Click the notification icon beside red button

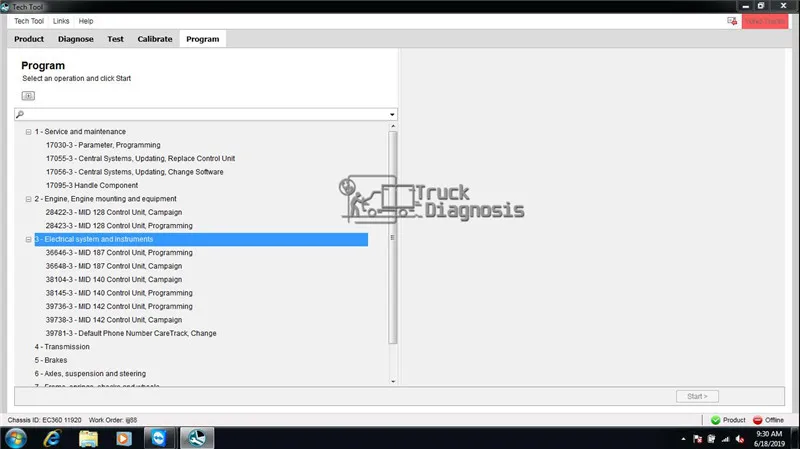coord(732,21)
